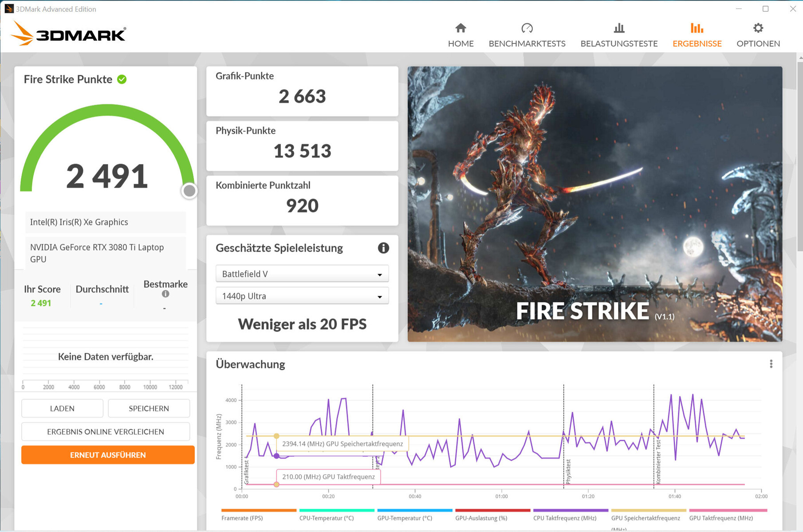Click the Kombinierte Punktzahl 920 card
803x532 pixels.
pyautogui.click(x=302, y=200)
